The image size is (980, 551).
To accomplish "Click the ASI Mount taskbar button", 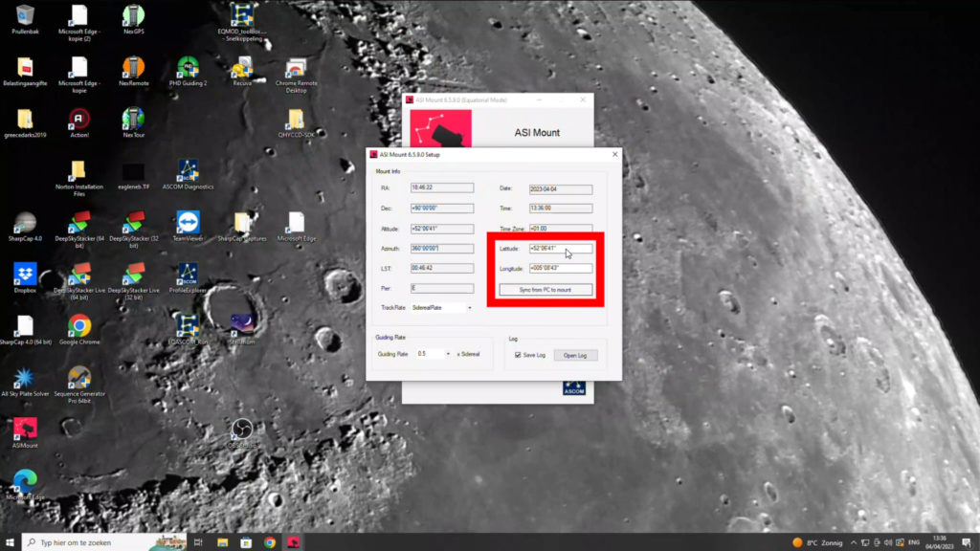I will (294, 542).
